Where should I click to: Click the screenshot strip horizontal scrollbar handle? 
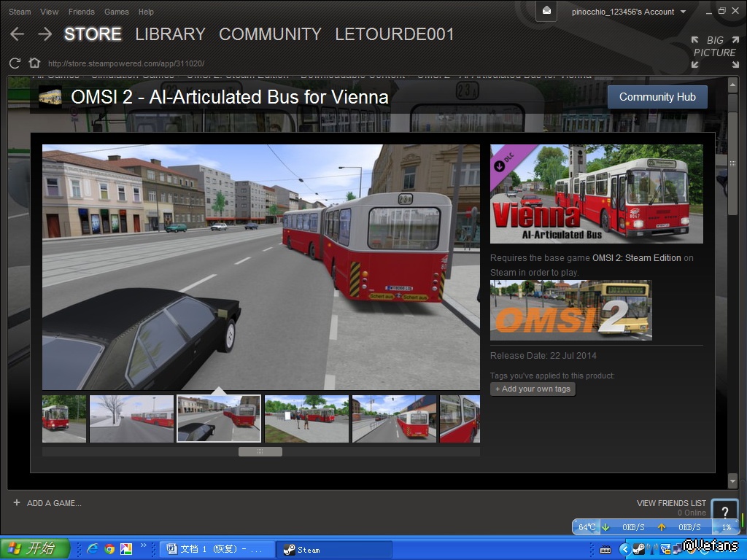pos(260,452)
